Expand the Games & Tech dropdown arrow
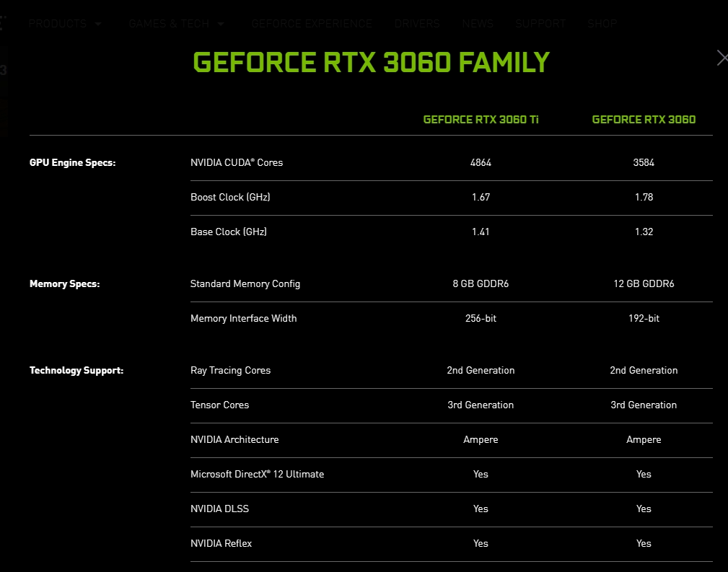Screen dimensions: 728x572 click(221, 24)
